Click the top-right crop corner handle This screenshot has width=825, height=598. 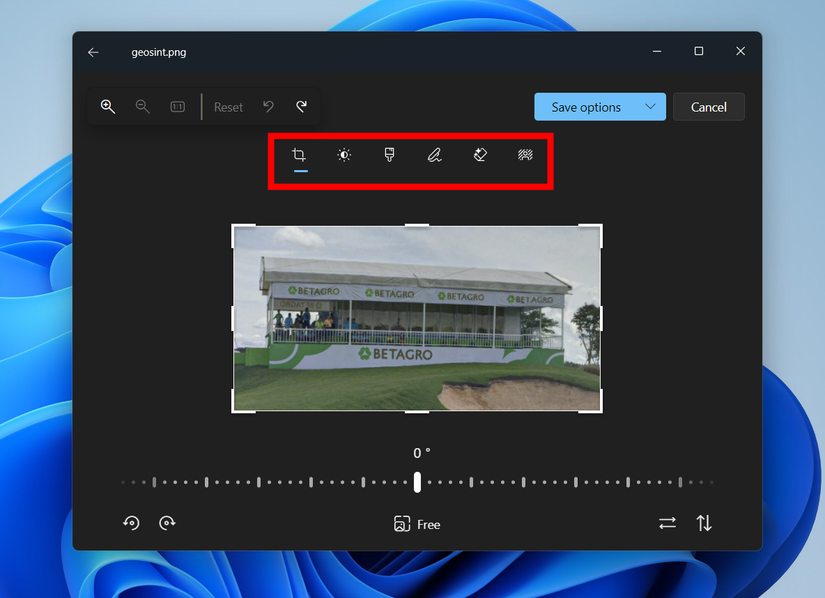600,226
